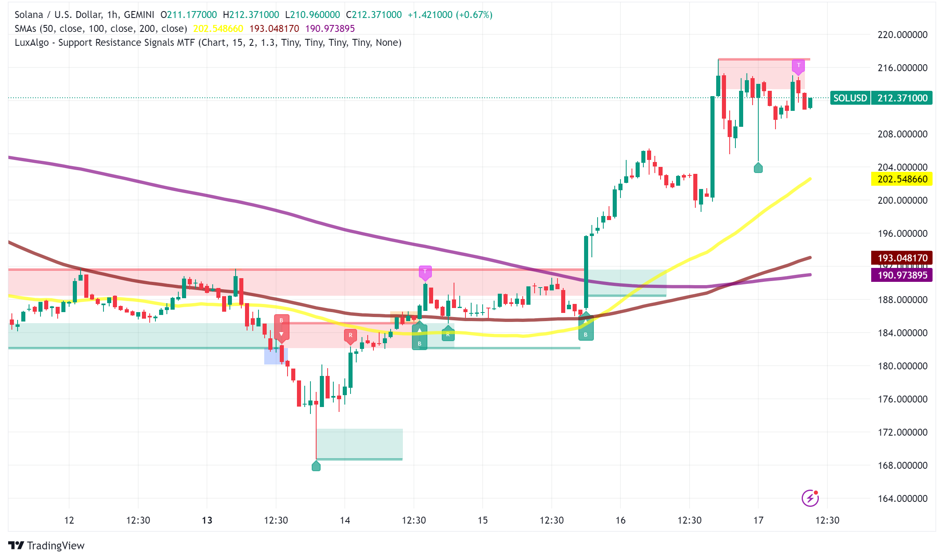Click the open value O211.177000
The height and width of the screenshot is (560, 944).
coord(189,15)
